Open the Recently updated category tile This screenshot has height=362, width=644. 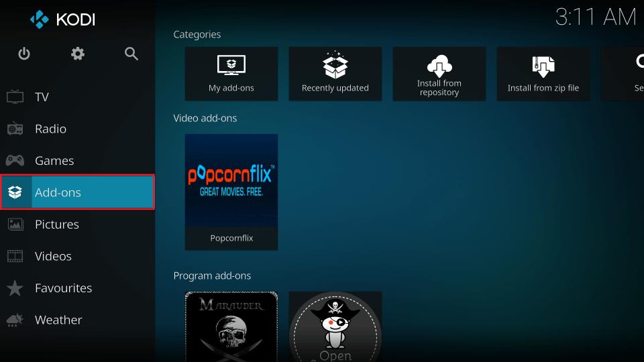point(335,74)
